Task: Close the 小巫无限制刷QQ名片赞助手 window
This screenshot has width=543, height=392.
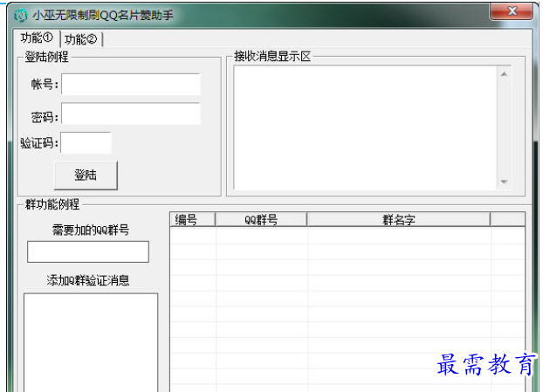Action: (x=512, y=11)
